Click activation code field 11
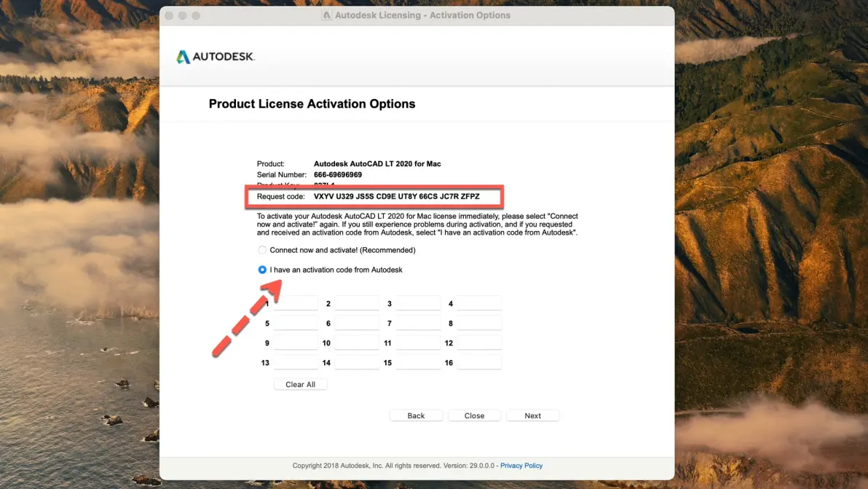Viewport: 868px width, 489px height. coord(418,343)
